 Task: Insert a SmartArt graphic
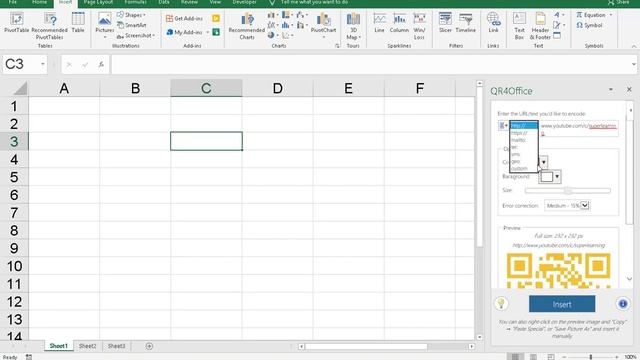(131, 25)
